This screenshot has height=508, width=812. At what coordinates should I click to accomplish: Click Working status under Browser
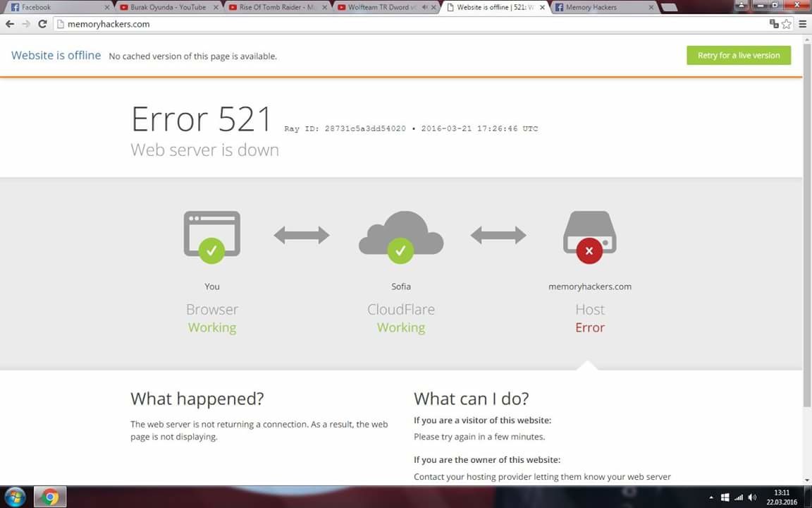click(211, 327)
